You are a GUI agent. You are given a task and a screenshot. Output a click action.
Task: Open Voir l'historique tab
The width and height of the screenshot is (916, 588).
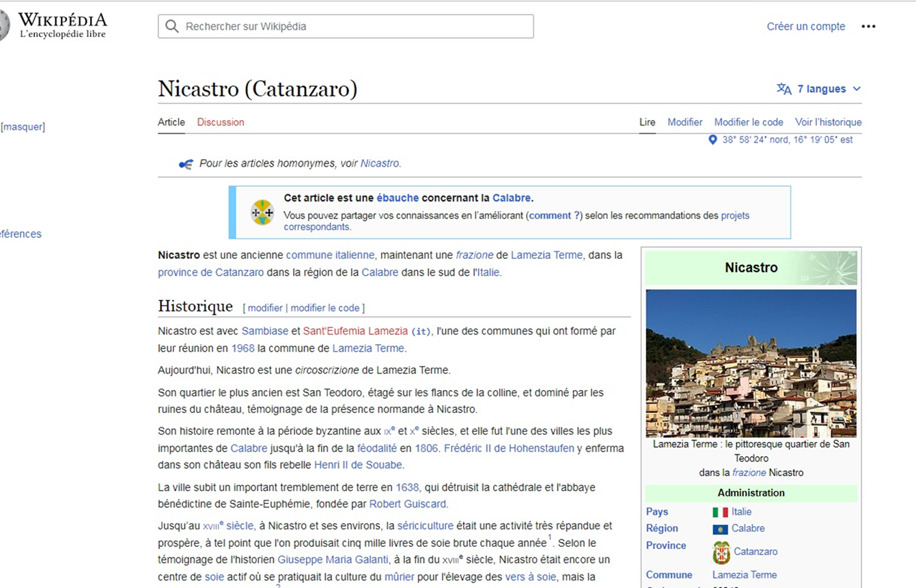coord(828,122)
